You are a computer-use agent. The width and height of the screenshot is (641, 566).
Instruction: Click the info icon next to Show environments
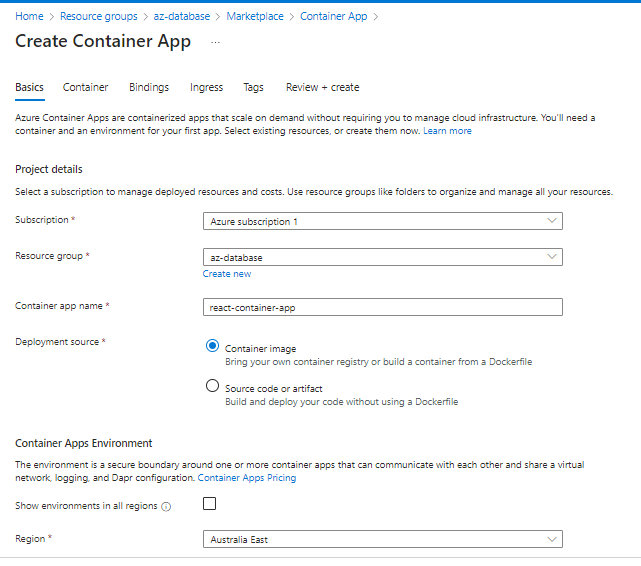pos(166,507)
